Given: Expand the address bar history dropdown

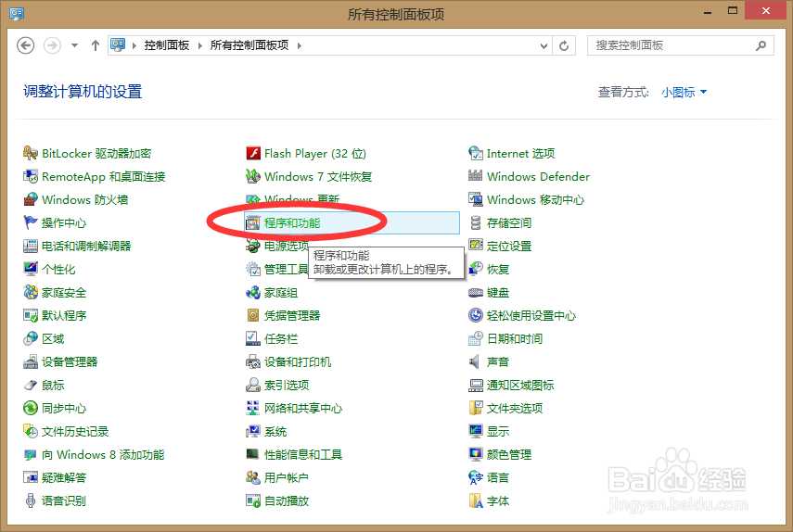Looking at the screenshot, I should coord(544,46).
